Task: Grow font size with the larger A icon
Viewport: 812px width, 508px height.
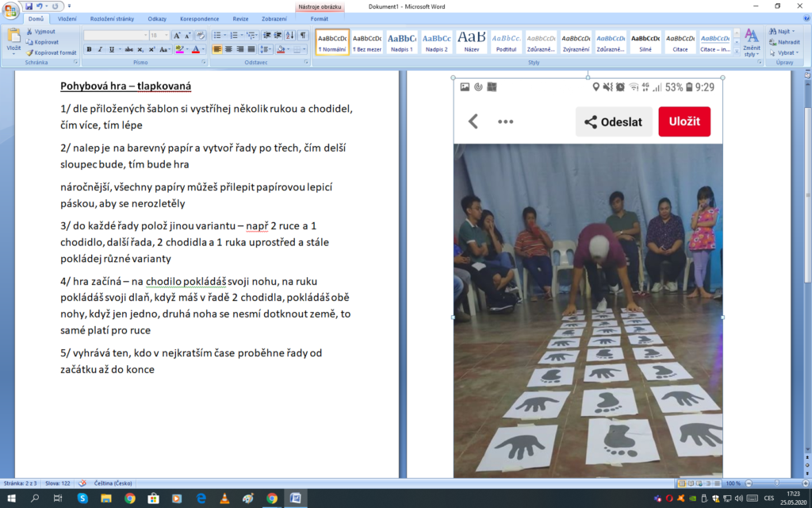Action: (x=177, y=35)
